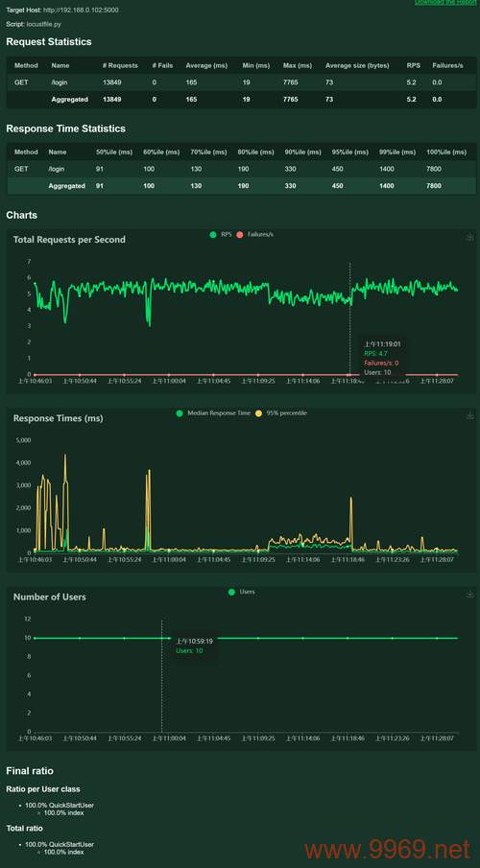Click the '99%ile (ms)' column header
This screenshot has width=480, height=868.
(397, 152)
